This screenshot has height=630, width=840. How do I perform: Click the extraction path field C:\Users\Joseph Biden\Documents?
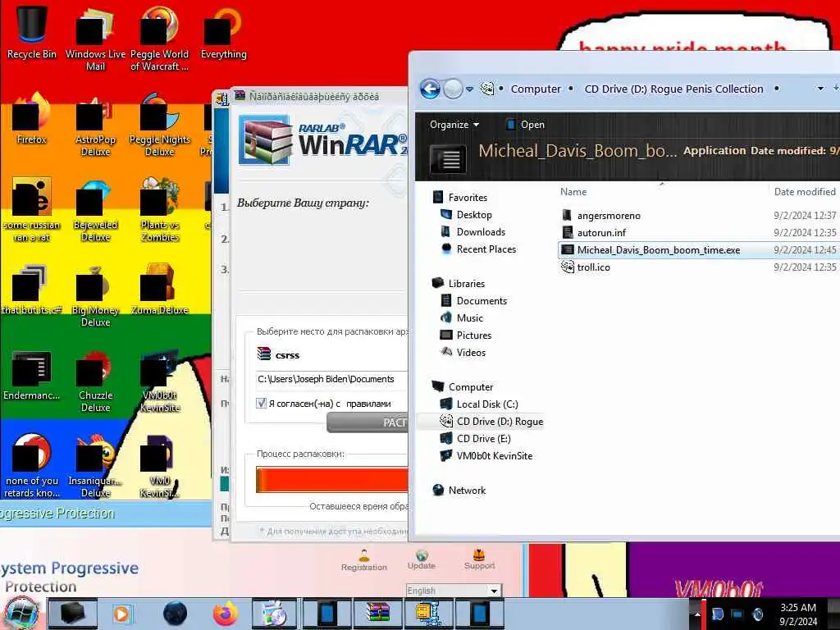[331, 379]
